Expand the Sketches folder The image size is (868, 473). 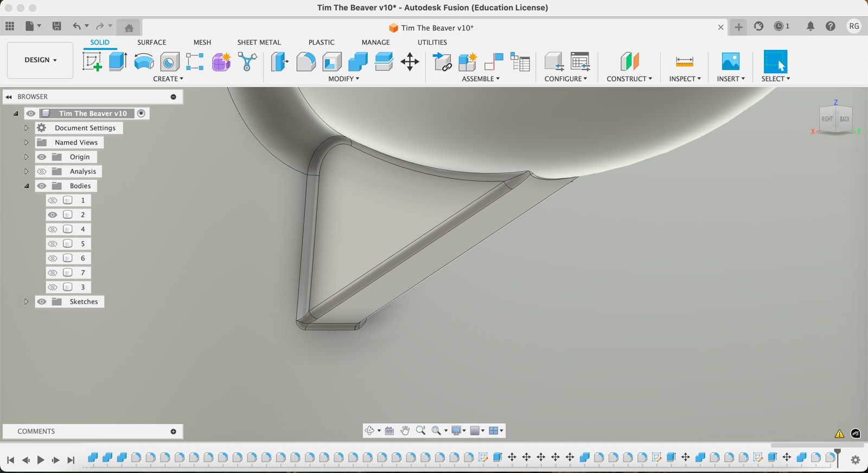click(26, 302)
